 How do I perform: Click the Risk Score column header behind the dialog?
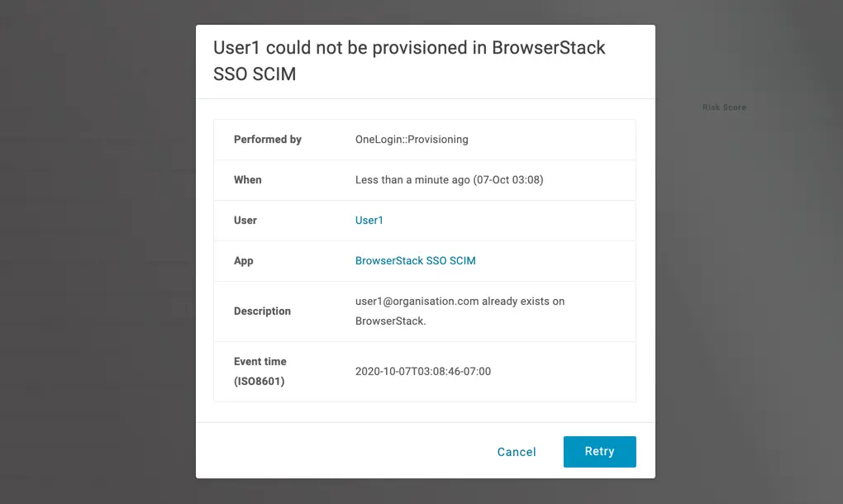click(724, 107)
